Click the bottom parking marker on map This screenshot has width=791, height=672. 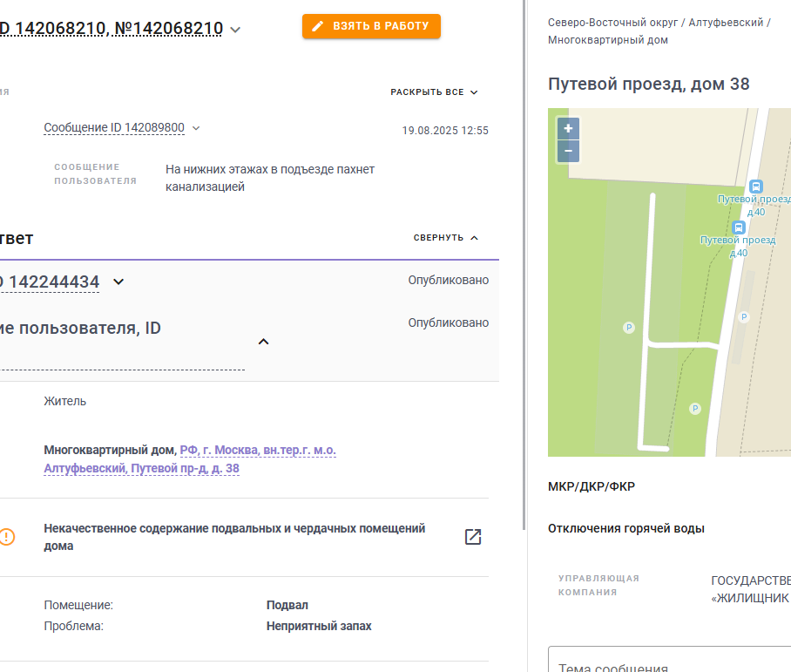(695, 409)
